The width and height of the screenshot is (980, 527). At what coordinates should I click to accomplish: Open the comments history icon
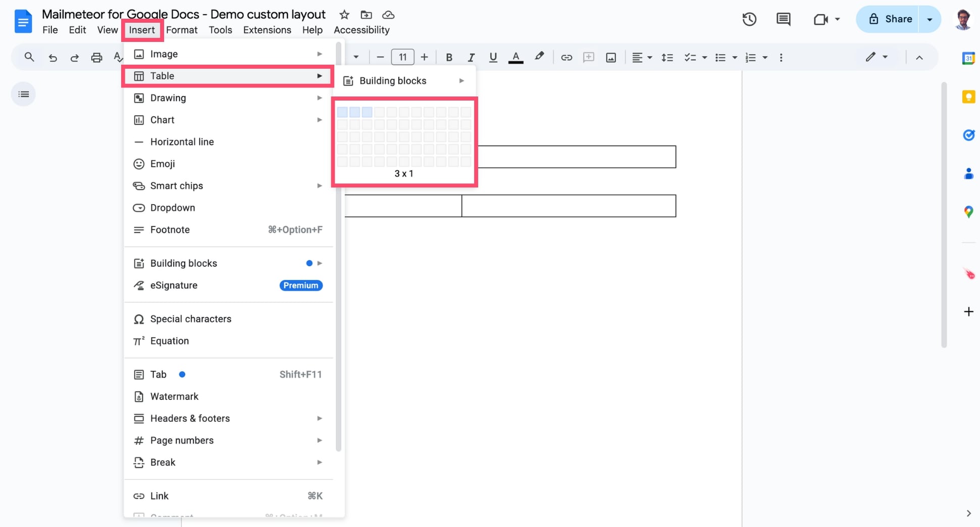783,19
